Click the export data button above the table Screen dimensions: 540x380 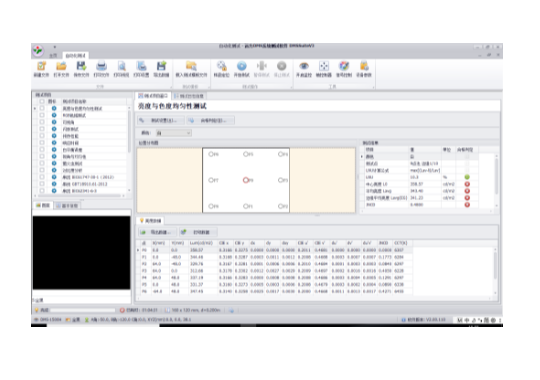click(158, 232)
